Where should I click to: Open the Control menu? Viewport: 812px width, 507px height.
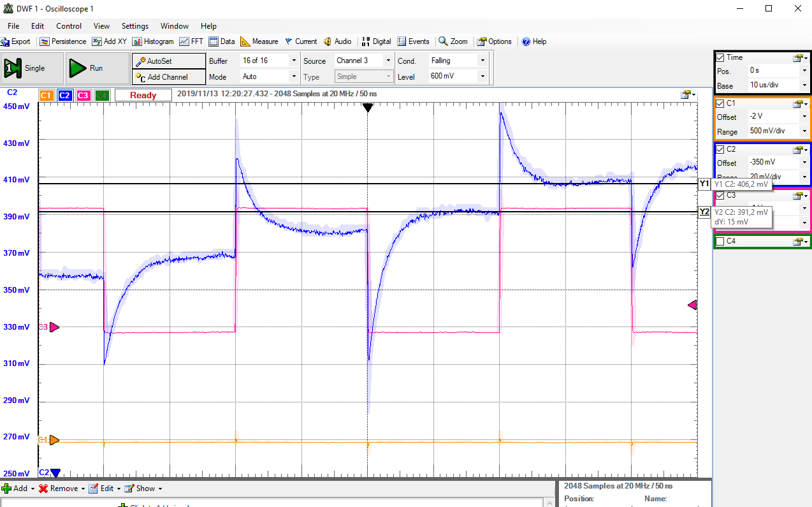(69, 26)
